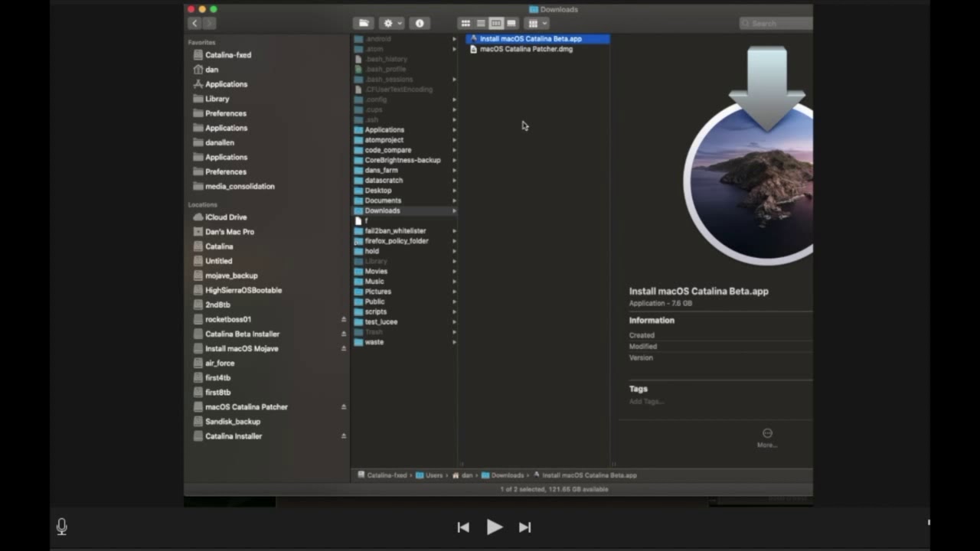Go back with the Finder back arrow
The width and height of the screenshot is (980, 551).
[x=194, y=24]
